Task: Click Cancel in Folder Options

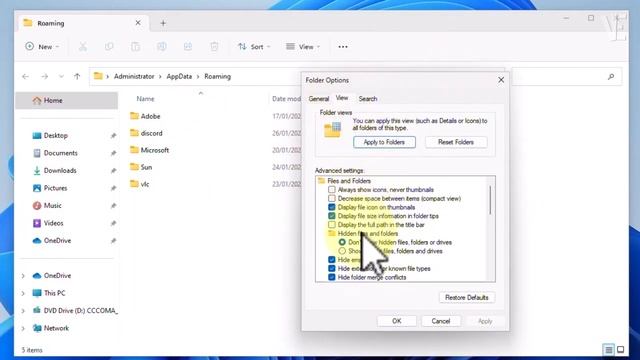Action: [x=441, y=321]
